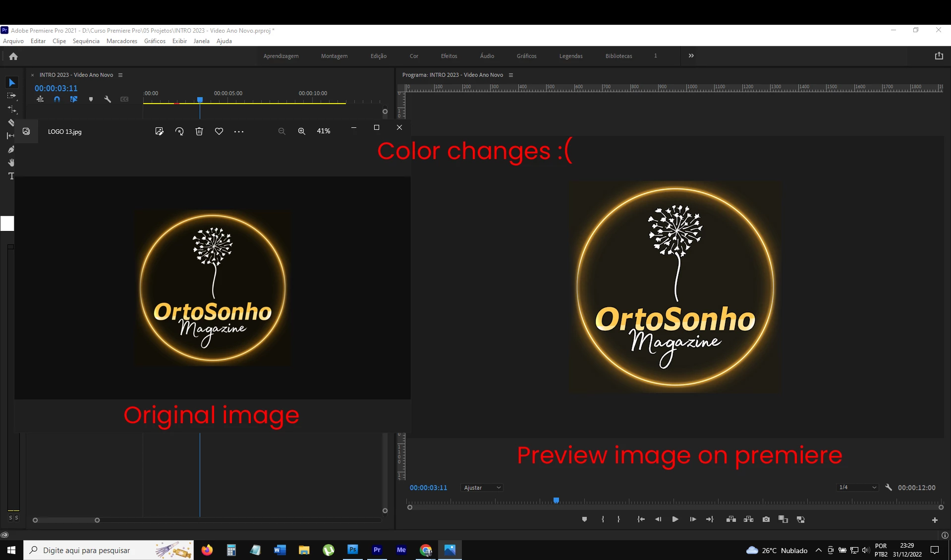Open Program monitor settings wrench
Screen dimensions: 951x560
(889, 488)
